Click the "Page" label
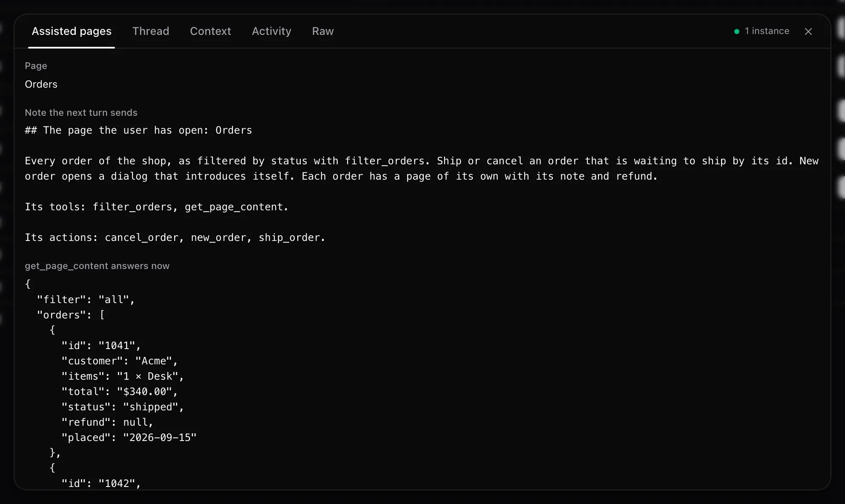845x504 pixels. pyautogui.click(x=36, y=66)
